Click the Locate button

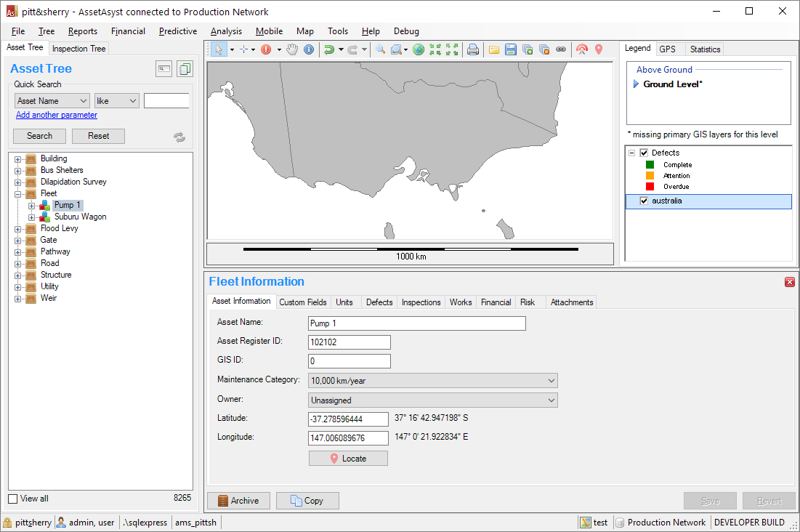tap(348, 458)
